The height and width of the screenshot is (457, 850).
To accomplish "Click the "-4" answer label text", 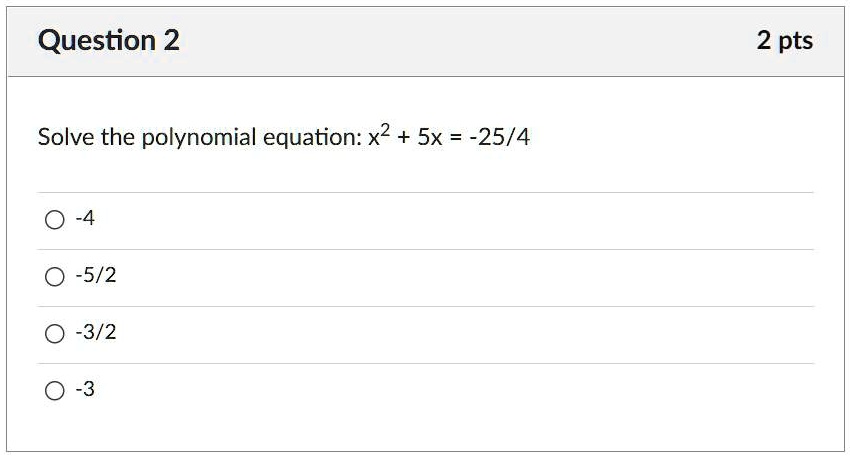I will 85,218.
